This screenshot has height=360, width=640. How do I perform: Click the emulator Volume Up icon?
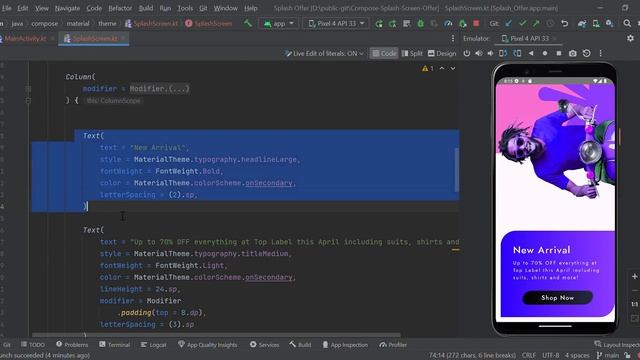point(478,53)
